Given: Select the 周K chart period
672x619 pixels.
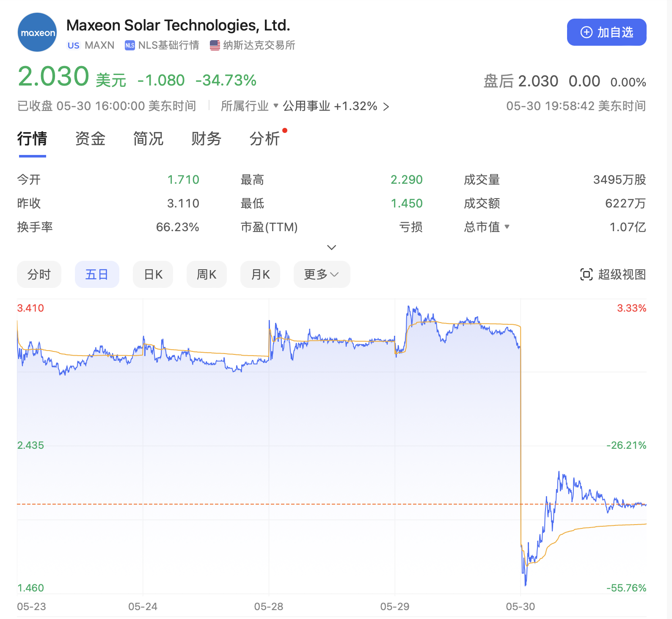Looking at the screenshot, I should pos(207,274).
